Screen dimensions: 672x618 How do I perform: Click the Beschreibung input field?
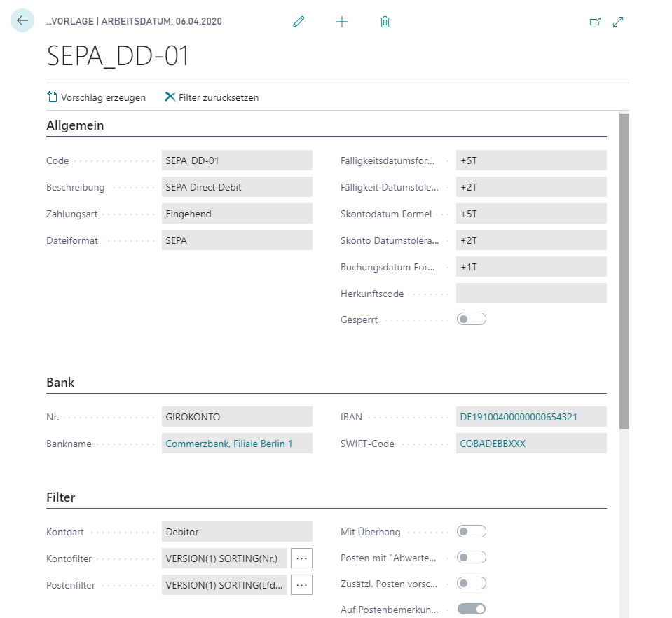(x=237, y=186)
